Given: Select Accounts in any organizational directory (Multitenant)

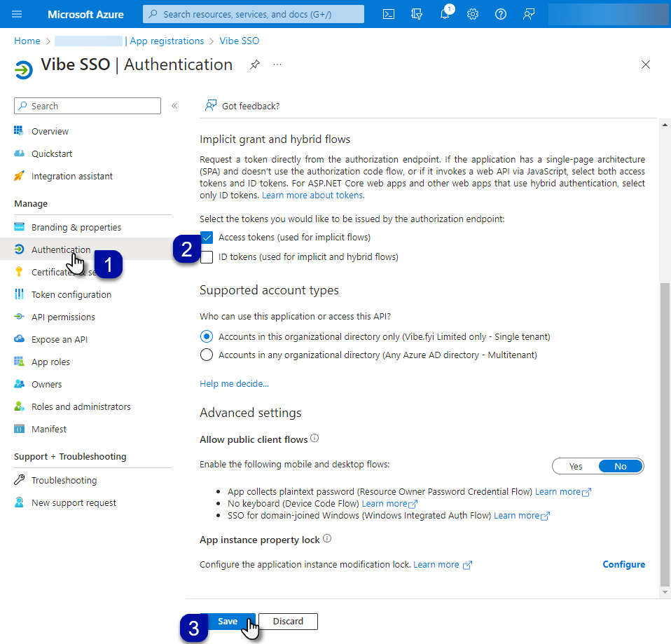Looking at the screenshot, I should (x=206, y=355).
